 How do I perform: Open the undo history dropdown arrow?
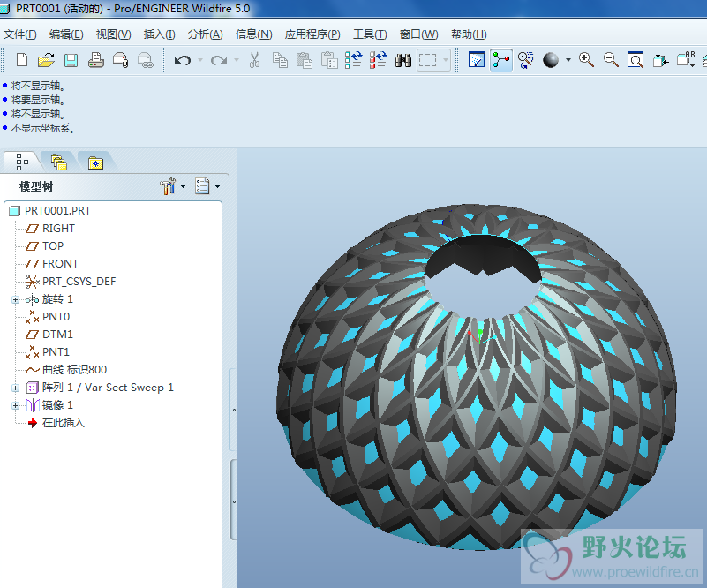(x=200, y=60)
